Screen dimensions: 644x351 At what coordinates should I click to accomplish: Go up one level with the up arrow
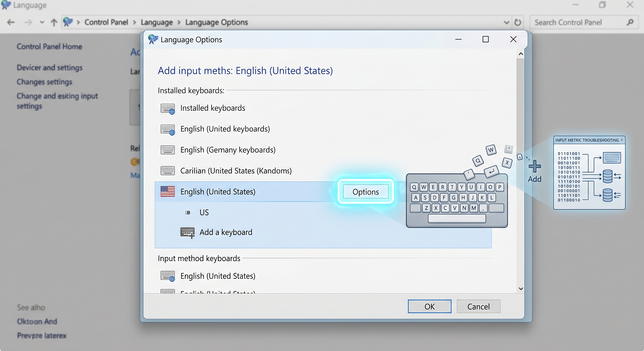(x=54, y=22)
